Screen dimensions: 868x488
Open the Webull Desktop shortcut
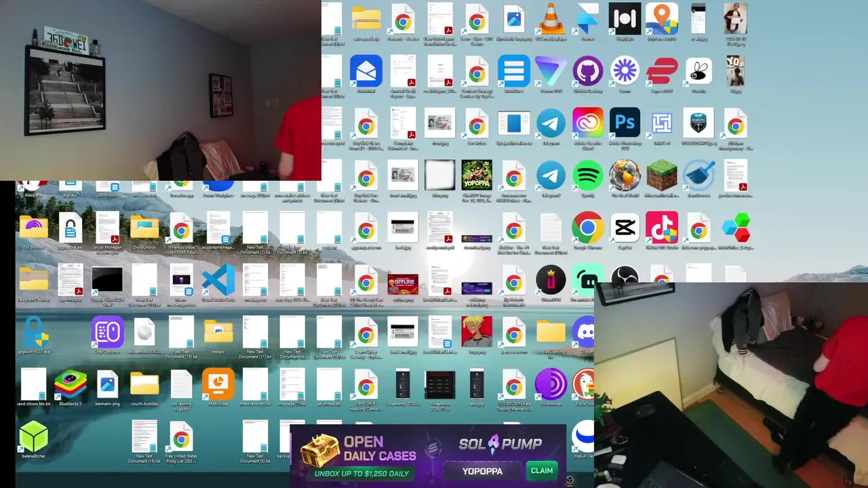pos(584,437)
